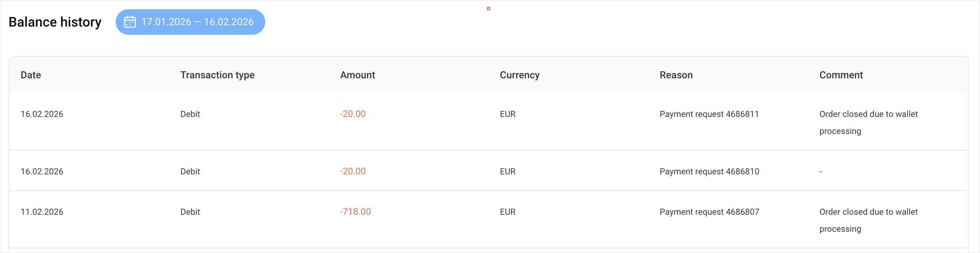This screenshot has height=253, width=980.
Task: Click the Amount column header
Action: point(357,75)
